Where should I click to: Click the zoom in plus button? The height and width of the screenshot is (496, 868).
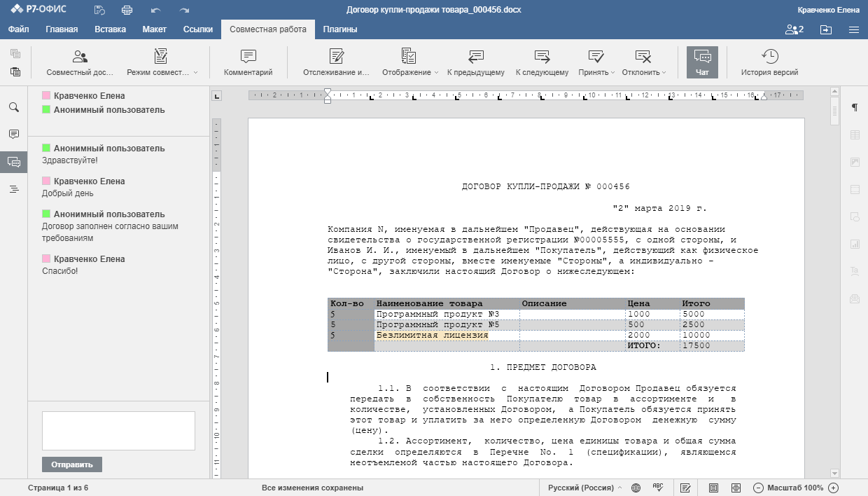click(833, 488)
